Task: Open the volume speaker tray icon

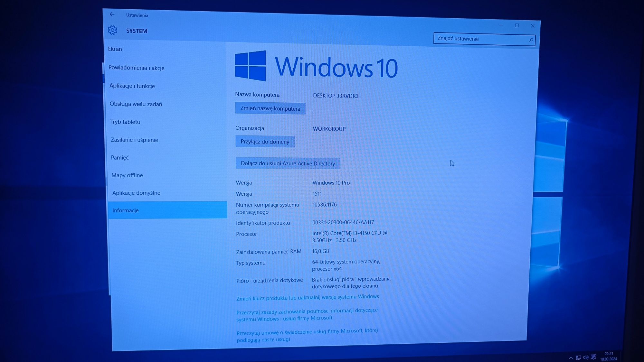Action: coord(586,357)
